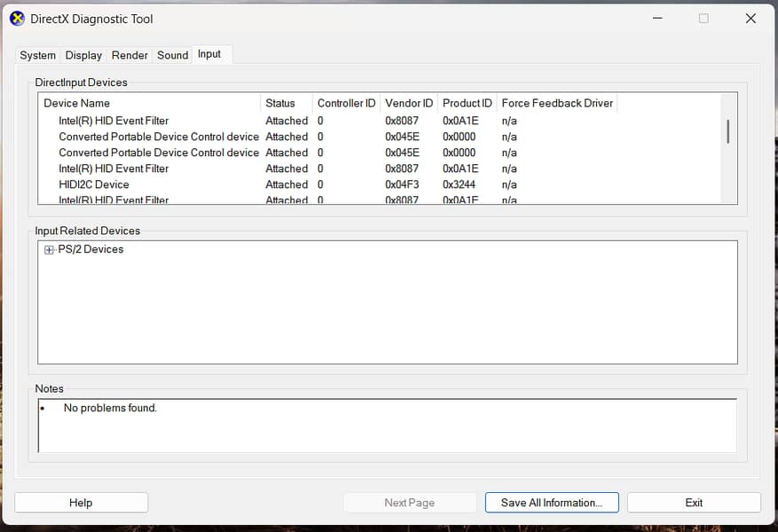The width and height of the screenshot is (778, 532).
Task: Click the Product ID column header
Action: coord(467,103)
